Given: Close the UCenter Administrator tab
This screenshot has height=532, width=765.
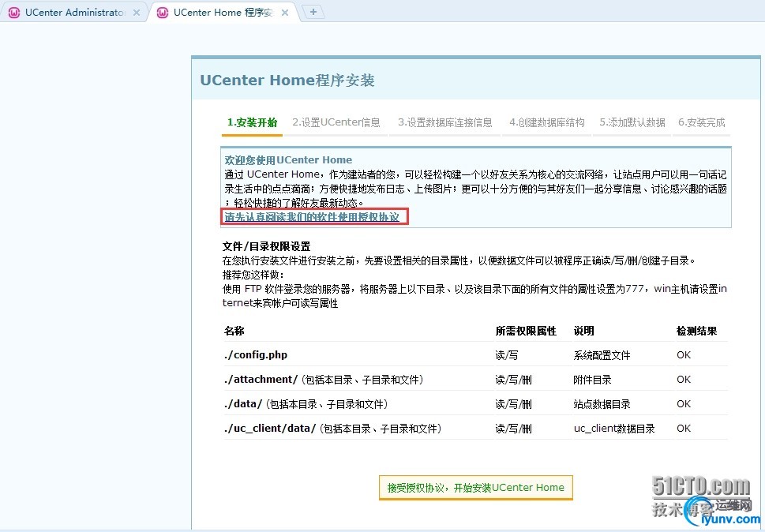Looking at the screenshot, I should pos(137,13).
